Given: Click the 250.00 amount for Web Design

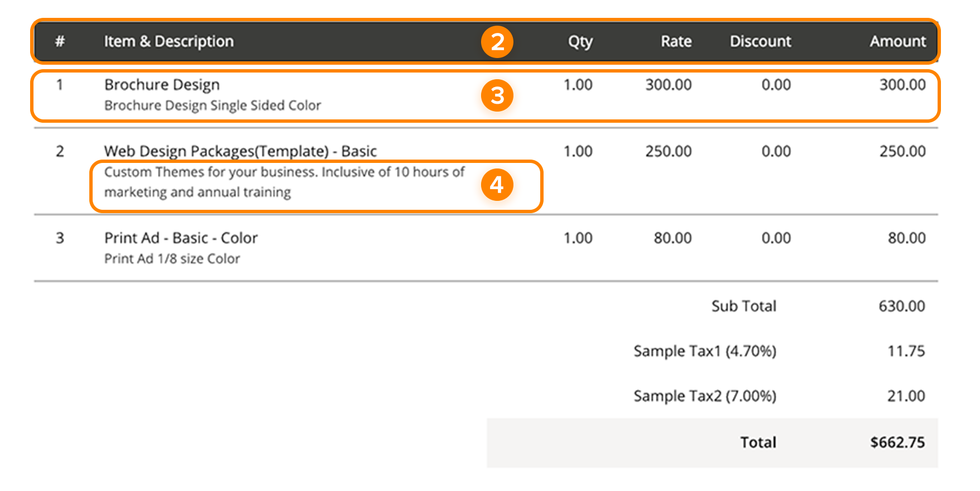Looking at the screenshot, I should point(902,151).
